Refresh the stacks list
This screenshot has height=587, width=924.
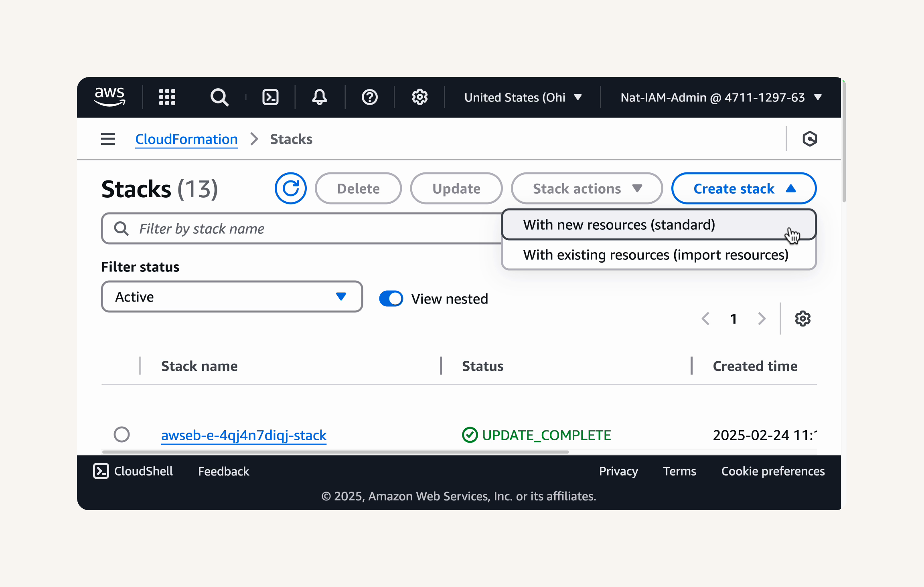[x=290, y=188]
